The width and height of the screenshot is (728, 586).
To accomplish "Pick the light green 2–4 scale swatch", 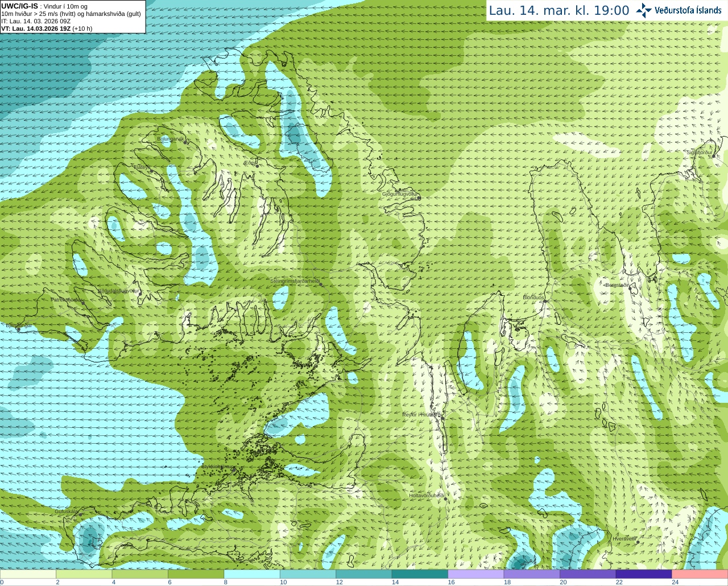I will point(84,574).
